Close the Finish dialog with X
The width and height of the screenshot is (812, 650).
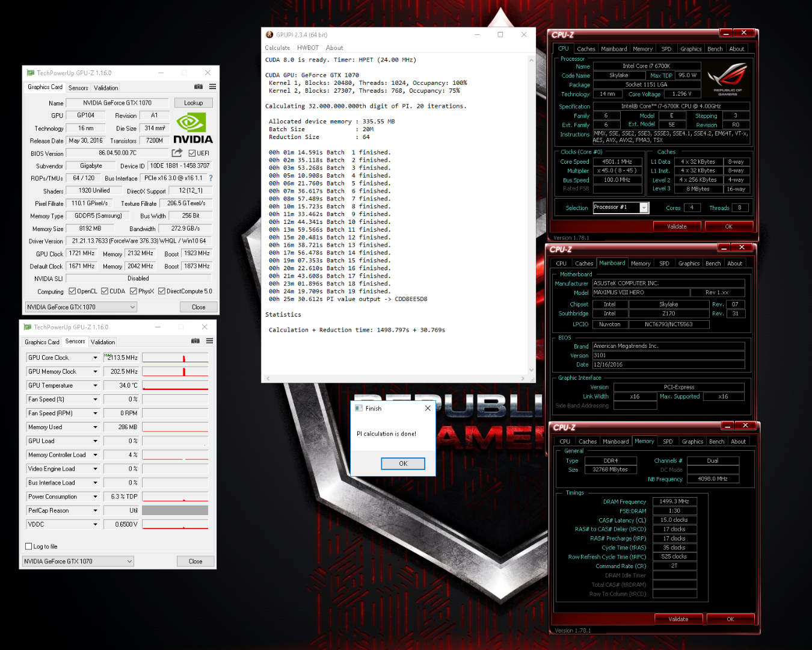tap(428, 408)
